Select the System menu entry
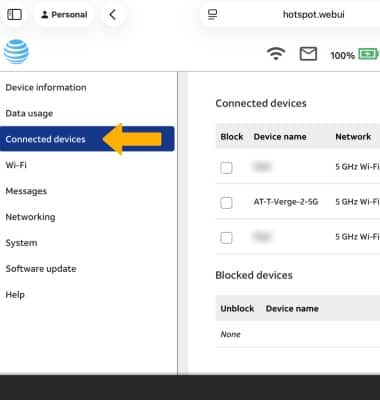The width and height of the screenshot is (380, 400). click(21, 243)
